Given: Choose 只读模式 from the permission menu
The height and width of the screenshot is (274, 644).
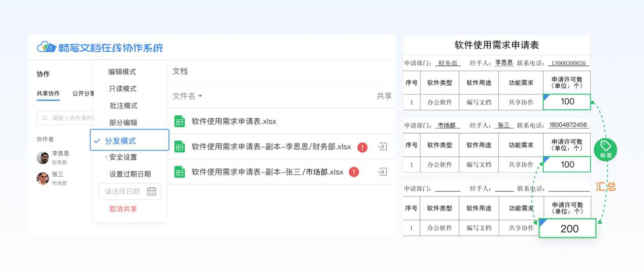Looking at the screenshot, I should pos(123,89).
